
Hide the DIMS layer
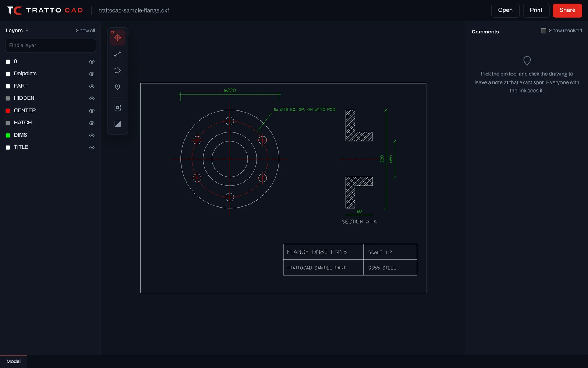pos(92,135)
